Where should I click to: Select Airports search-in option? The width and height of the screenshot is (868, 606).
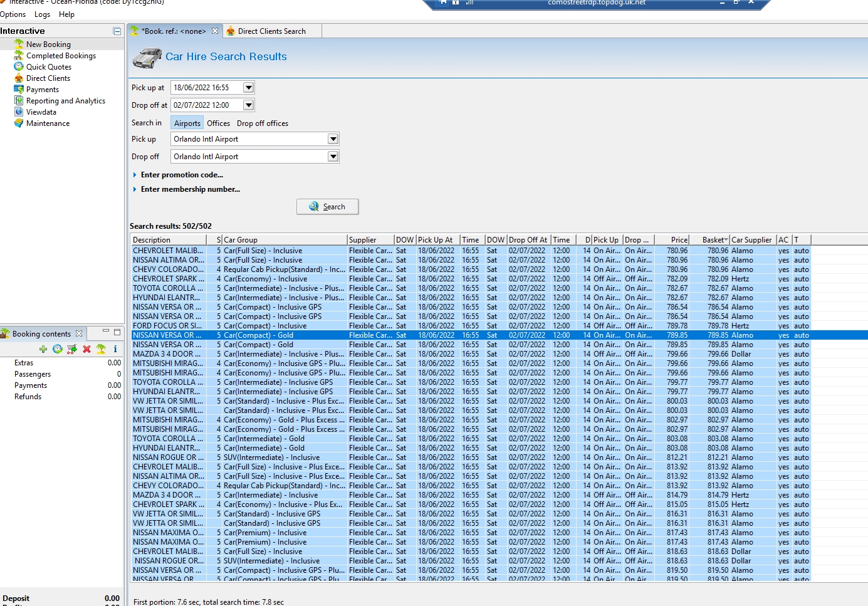pos(187,123)
